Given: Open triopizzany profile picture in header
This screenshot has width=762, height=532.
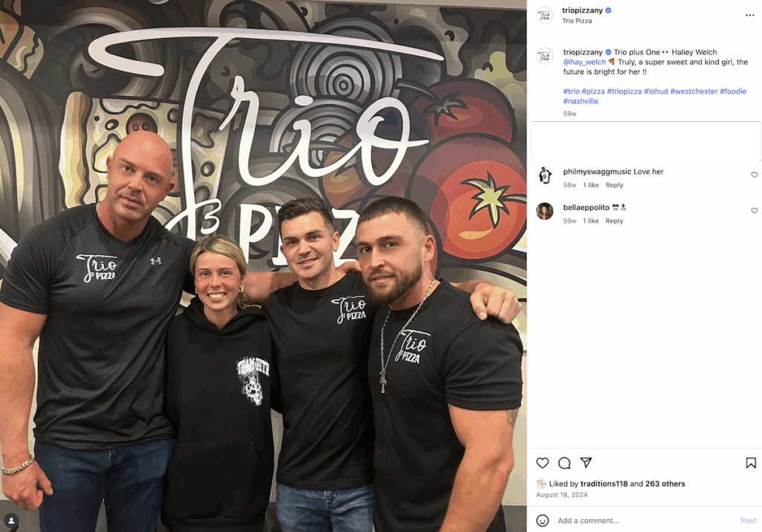Looking at the screenshot, I should point(544,15).
